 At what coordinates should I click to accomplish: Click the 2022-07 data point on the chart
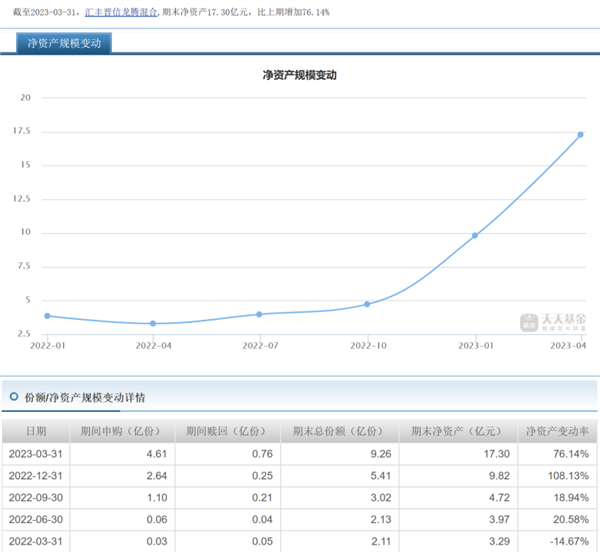259,314
